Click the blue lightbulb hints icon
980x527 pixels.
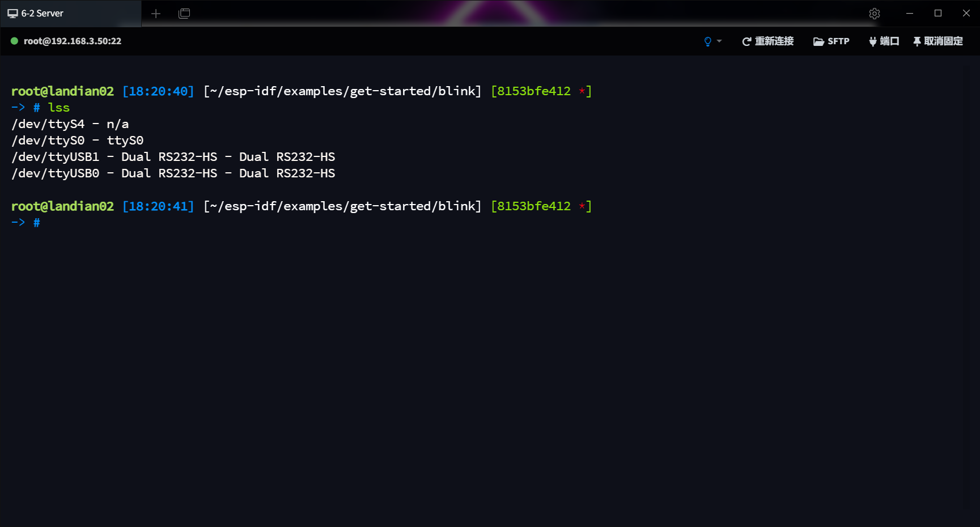tap(707, 41)
